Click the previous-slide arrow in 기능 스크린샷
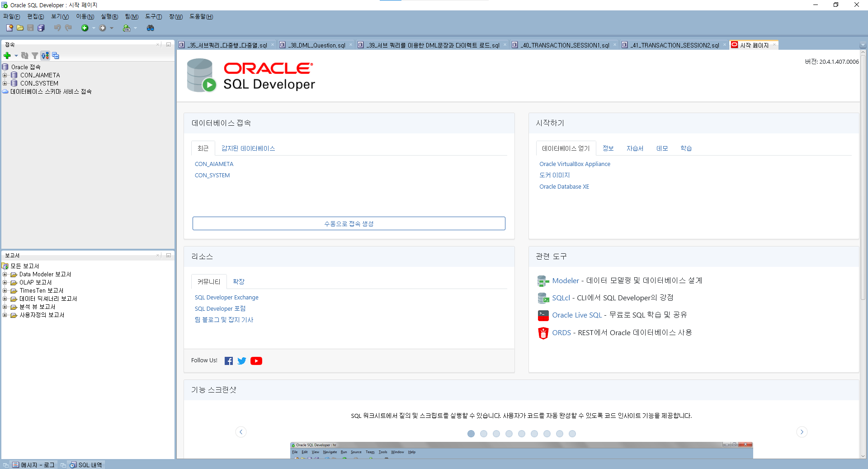868x469 pixels. tap(241, 432)
